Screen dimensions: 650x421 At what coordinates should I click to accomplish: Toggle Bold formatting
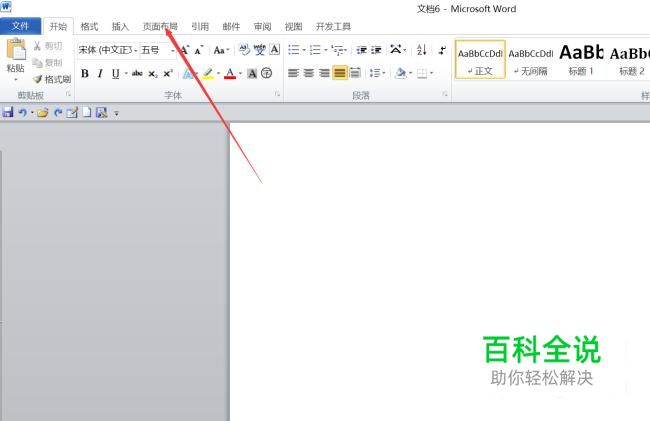(x=85, y=74)
